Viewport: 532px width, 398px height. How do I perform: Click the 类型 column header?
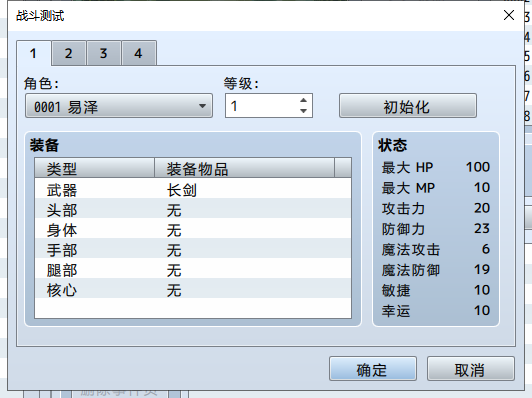pos(95,168)
